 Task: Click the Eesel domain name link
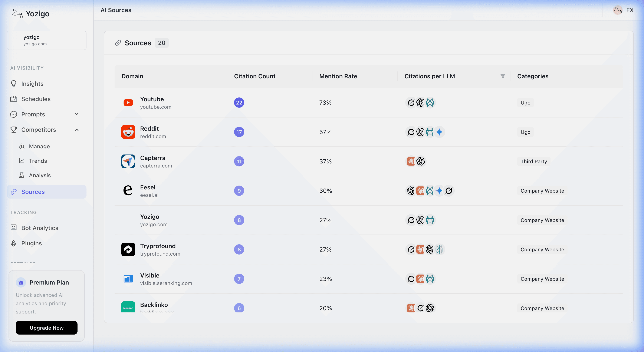148,187
